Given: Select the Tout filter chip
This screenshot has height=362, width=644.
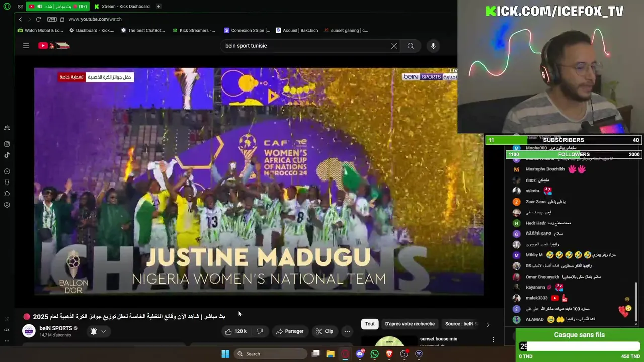Looking at the screenshot, I should [x=370, y=324].
